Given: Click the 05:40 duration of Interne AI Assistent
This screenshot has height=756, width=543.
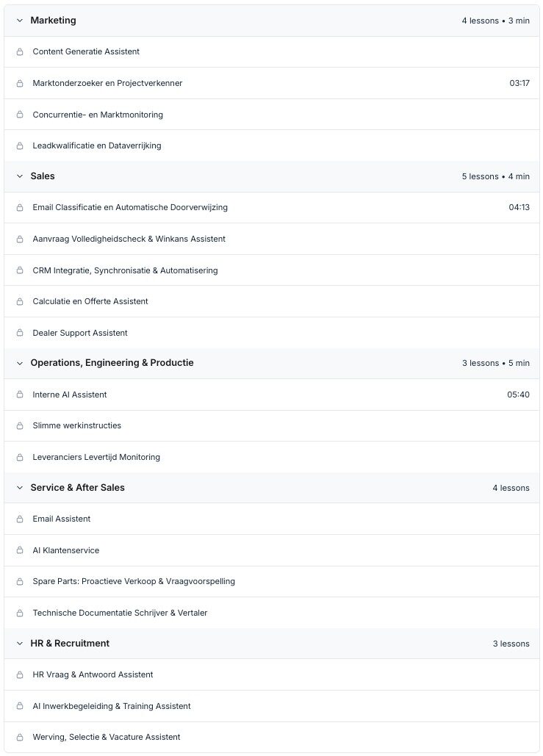Looking at the screenshot, I should 518,395.
